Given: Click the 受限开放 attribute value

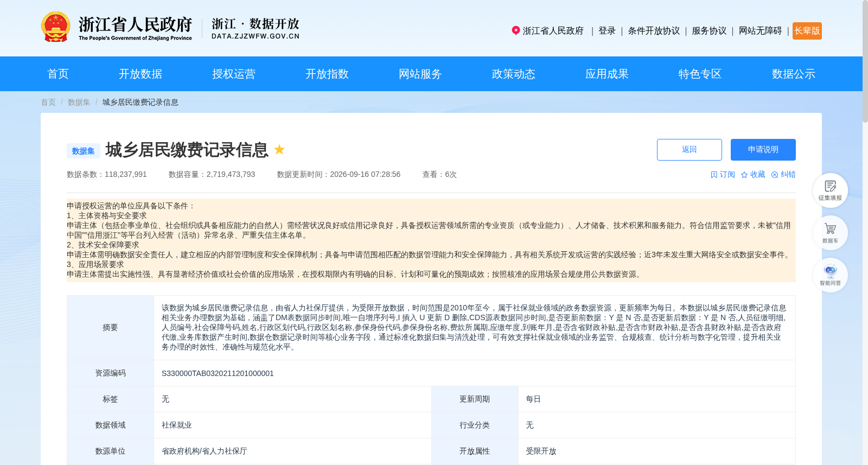Looking at the screenshot, I should (541, 451).
